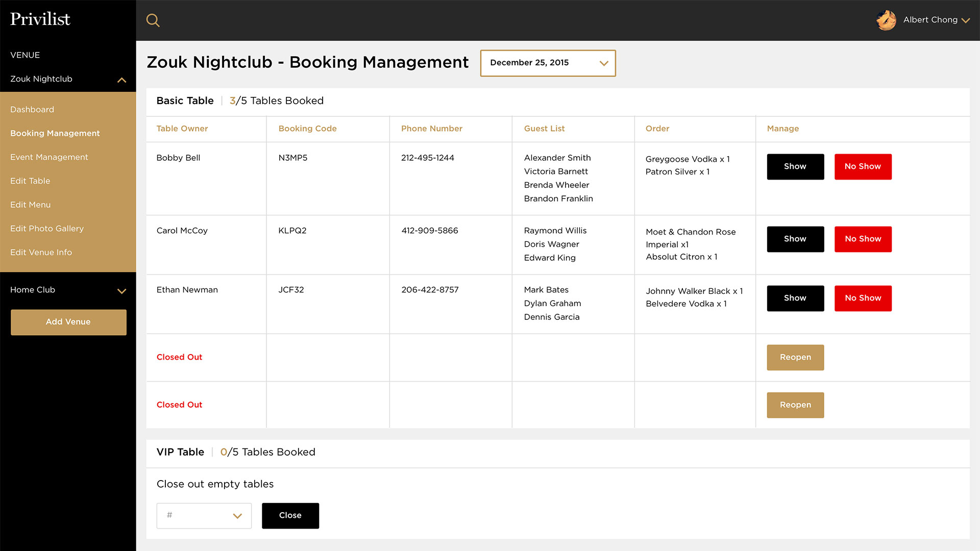Expand the Home Club venue section
The height and width of the screenshot is (551, 980).
[121, 291]
